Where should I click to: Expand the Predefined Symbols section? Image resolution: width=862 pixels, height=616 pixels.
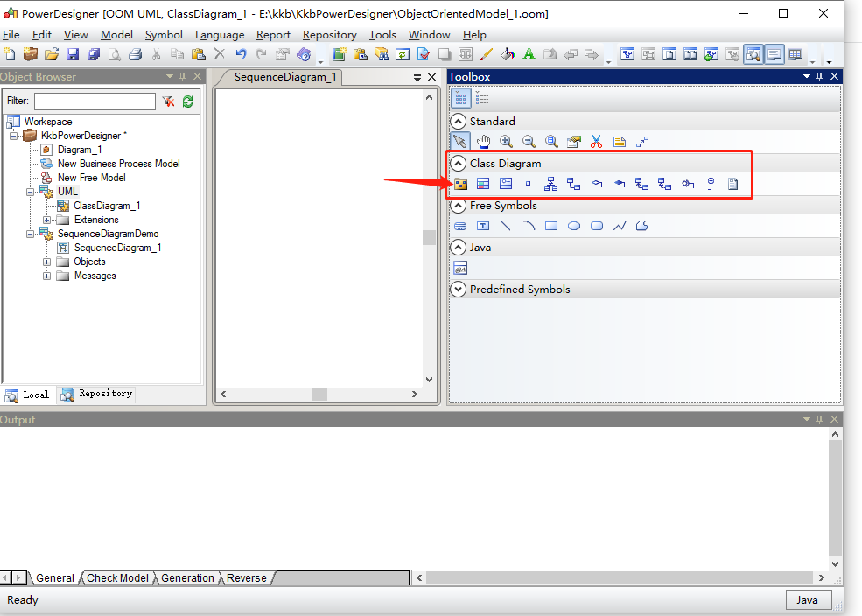[x=458, y=289]
